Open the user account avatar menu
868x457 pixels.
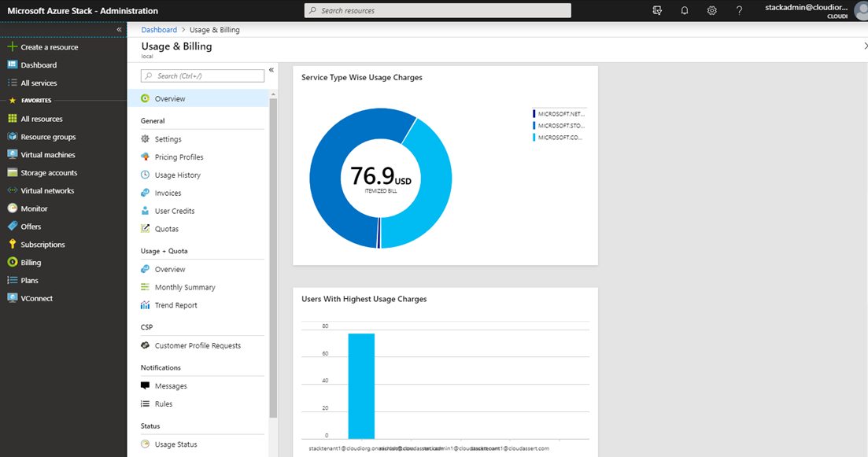pyautogui.click(x=862, y=10)
